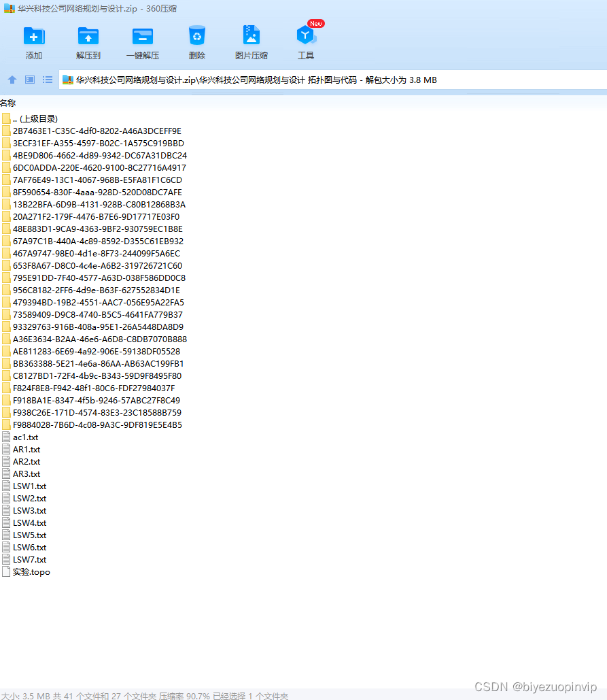Click the 添加 (Add) toolbar icon
This screenshot has height=700, width=607.
point(34,36)
